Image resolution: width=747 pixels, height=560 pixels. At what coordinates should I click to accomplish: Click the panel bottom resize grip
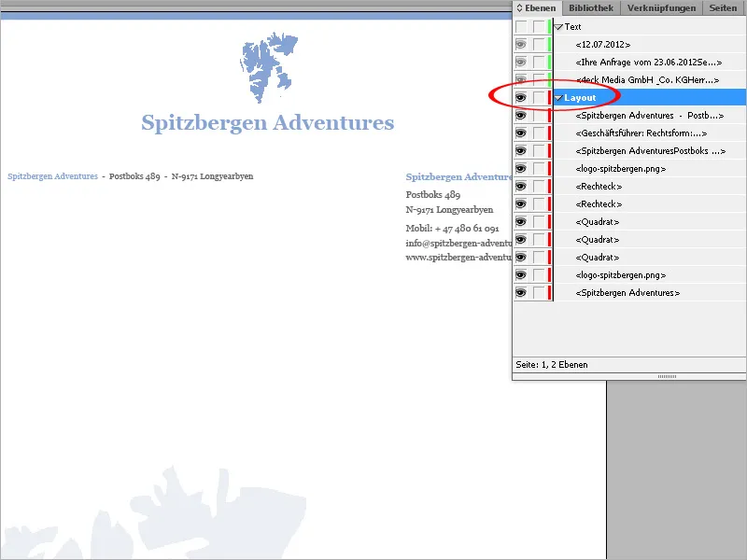click(x=667, y=377)
